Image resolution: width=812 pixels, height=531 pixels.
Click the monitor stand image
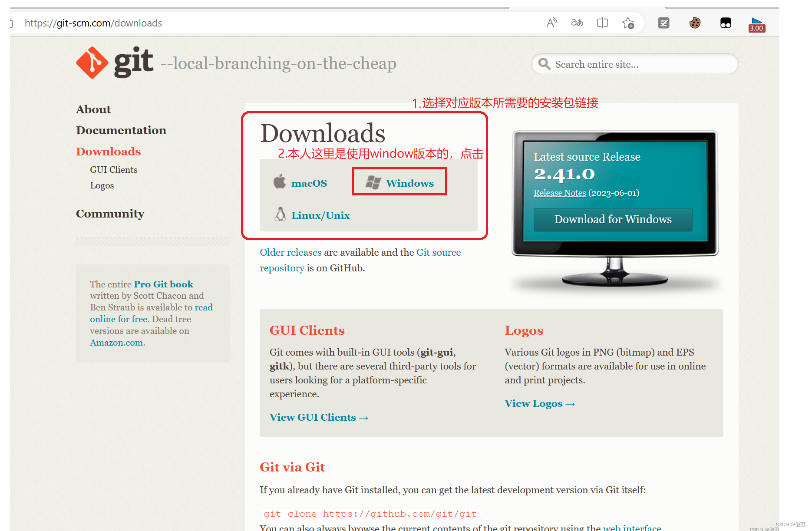point(614,272)
